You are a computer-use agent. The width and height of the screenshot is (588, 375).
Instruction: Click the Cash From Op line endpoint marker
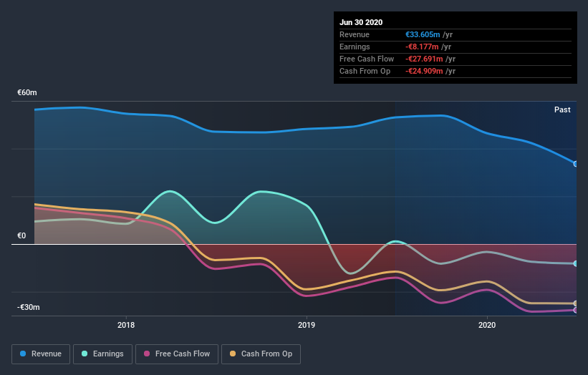coord(576,303)
